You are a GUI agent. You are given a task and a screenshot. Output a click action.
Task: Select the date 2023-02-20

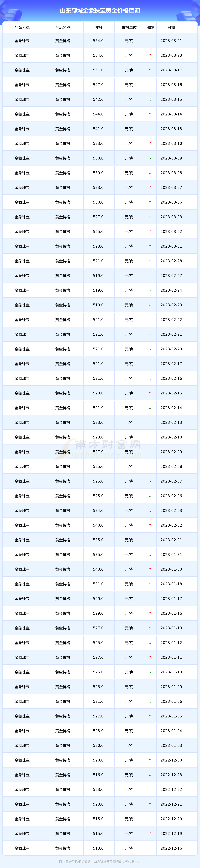coord(171,349)
